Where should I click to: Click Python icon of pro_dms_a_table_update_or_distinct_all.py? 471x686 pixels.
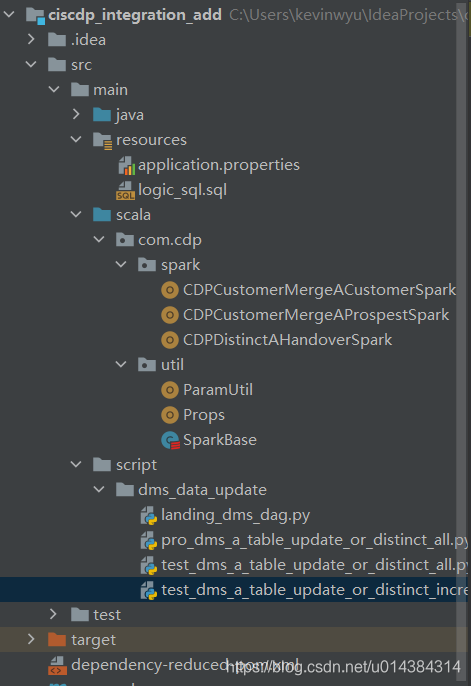click(149, 541)
